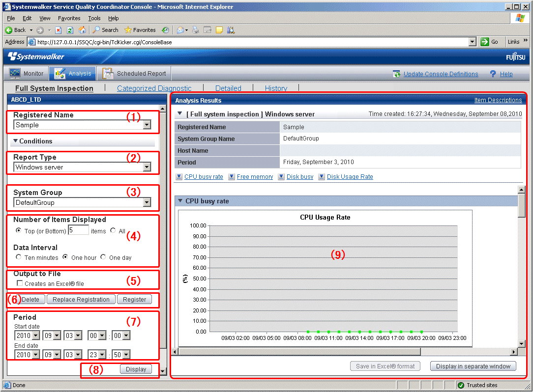Open the Favorites star icon
533x392 pixels.
[x=128, y=30]
